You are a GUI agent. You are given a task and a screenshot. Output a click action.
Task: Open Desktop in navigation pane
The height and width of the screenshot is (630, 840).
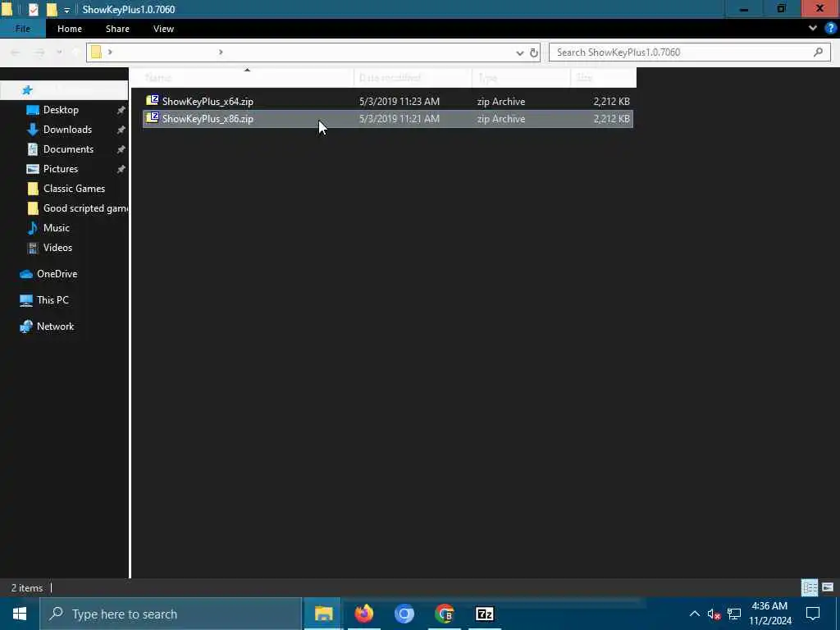[61, 110]
